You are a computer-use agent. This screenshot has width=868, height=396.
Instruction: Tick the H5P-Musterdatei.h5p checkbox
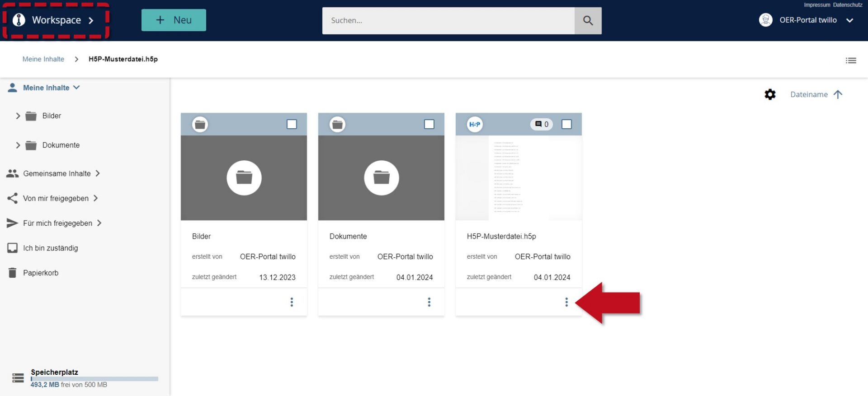[x=566, y=124]
